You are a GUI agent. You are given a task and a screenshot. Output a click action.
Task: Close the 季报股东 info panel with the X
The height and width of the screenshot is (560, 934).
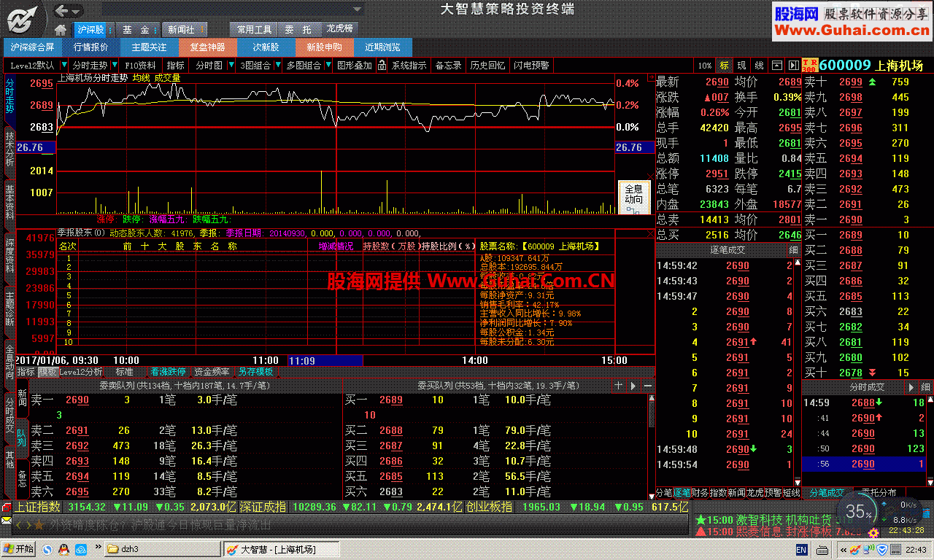coord(650,234)
